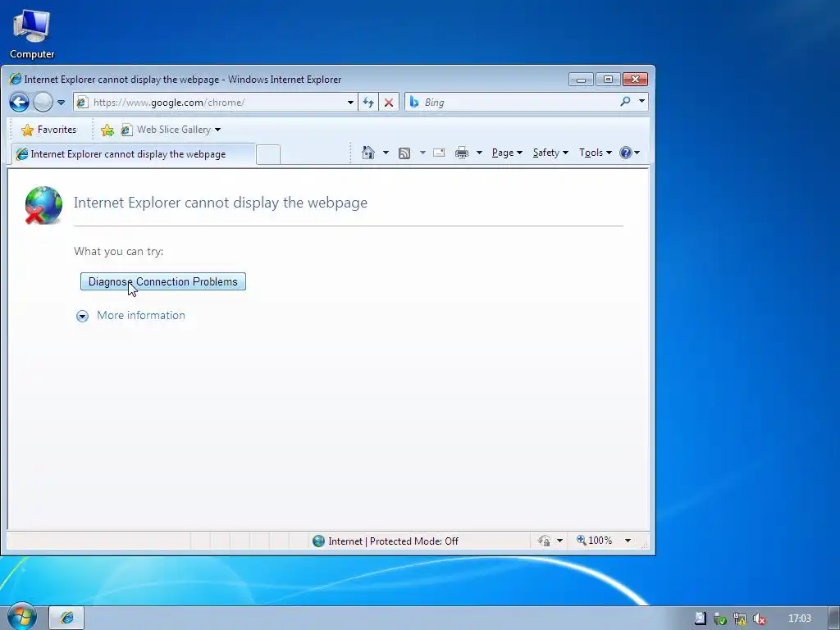The width and height of the screenshot is (840, 630).
Task: Expand the address bar autocomplete dropdown
Action: click(x=350, y=103)
